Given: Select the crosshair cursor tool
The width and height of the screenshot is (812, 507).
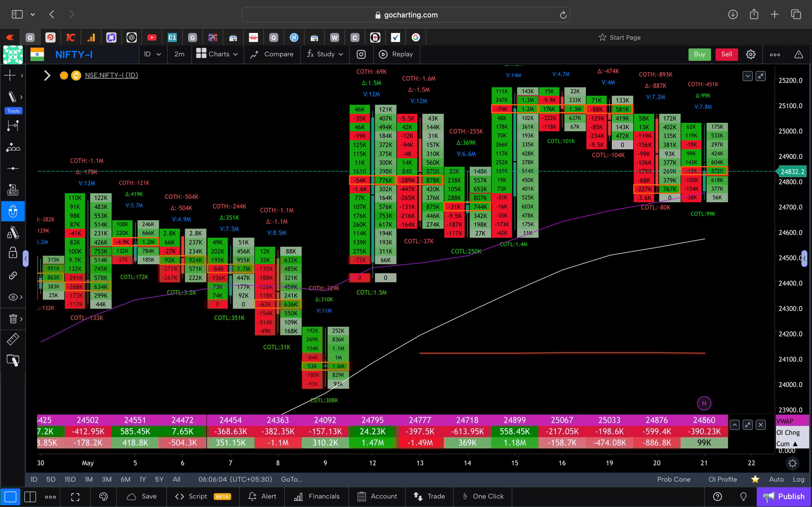Looking at the screenshot, I should click(x=11, y=75).
